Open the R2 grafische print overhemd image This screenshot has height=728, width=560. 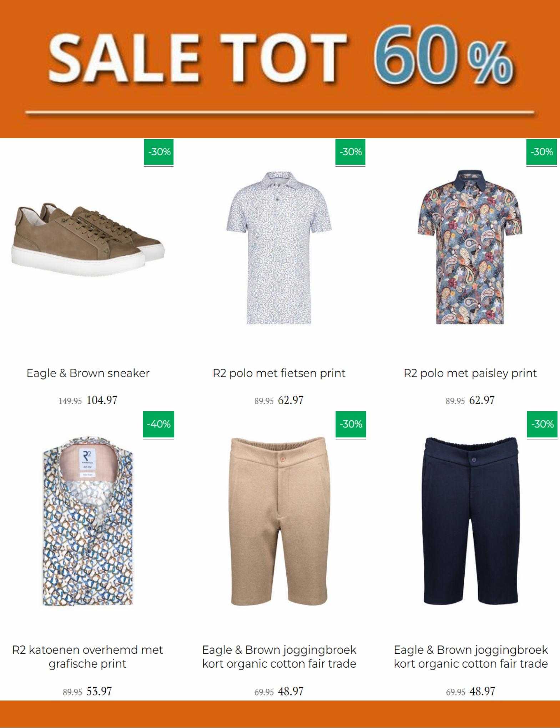pos(88,522)
